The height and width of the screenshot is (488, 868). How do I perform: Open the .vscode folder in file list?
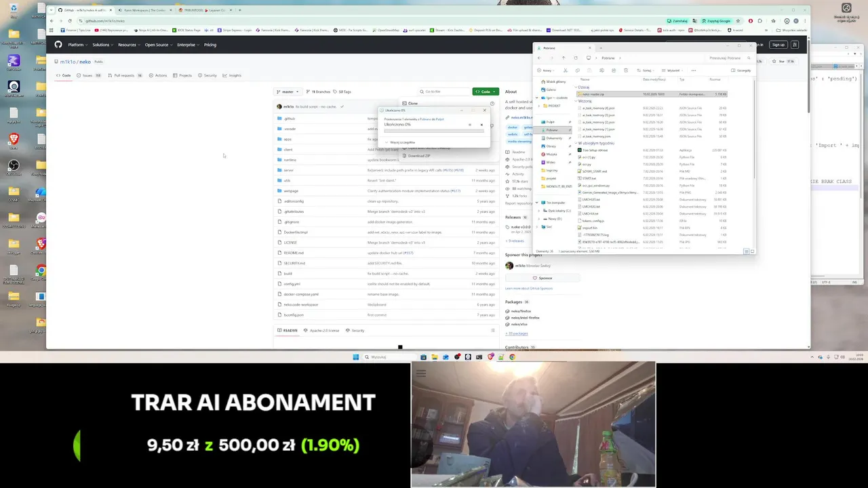point(290,129)
